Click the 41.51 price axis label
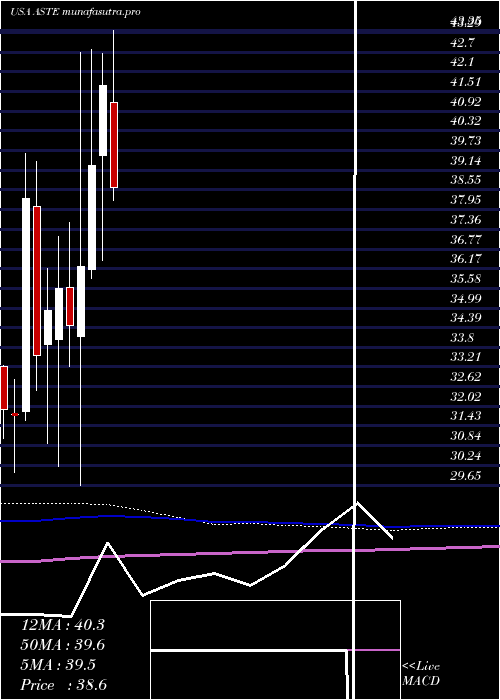Viewport: 500px width, 700px height. pos(466,82)
